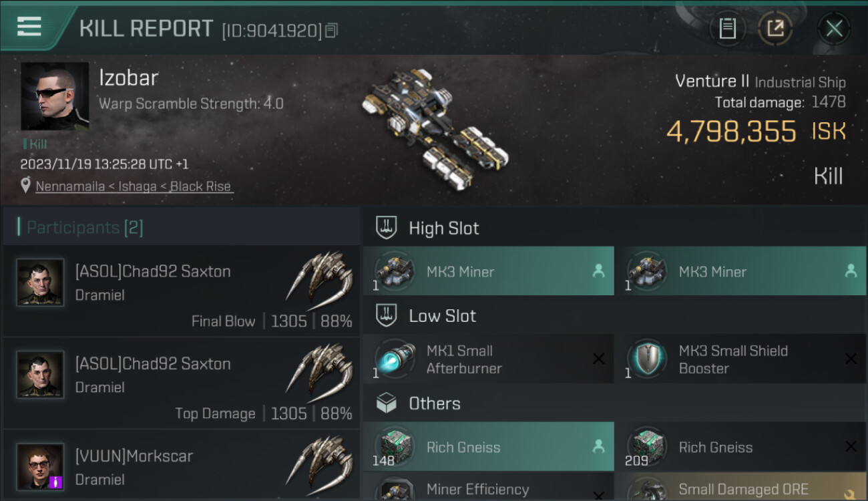Click Izobar's pilot portrait

(x=55, y=96)
